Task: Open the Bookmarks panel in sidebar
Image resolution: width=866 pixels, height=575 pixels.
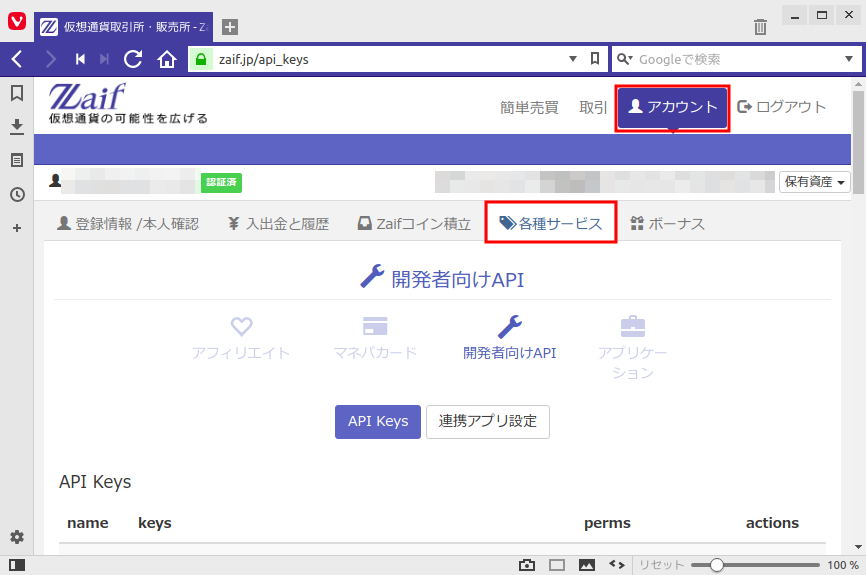Action: pyautogui.click(x=17, y=93)
